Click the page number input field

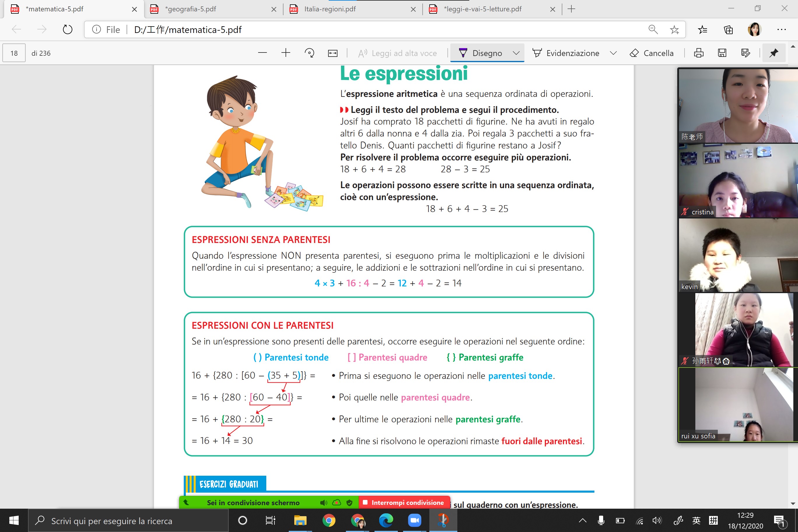coord(14,53)
